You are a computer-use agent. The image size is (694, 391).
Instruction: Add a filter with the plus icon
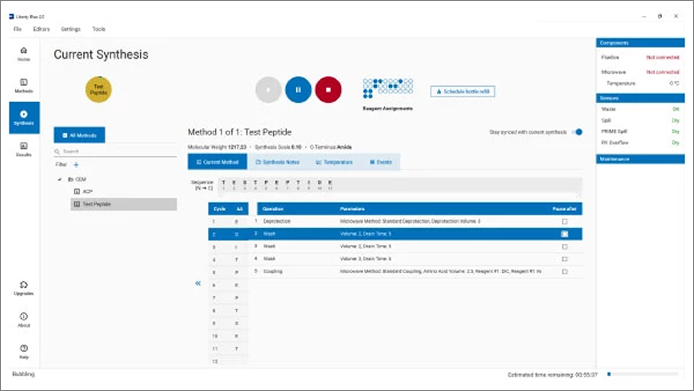(76, 165)
